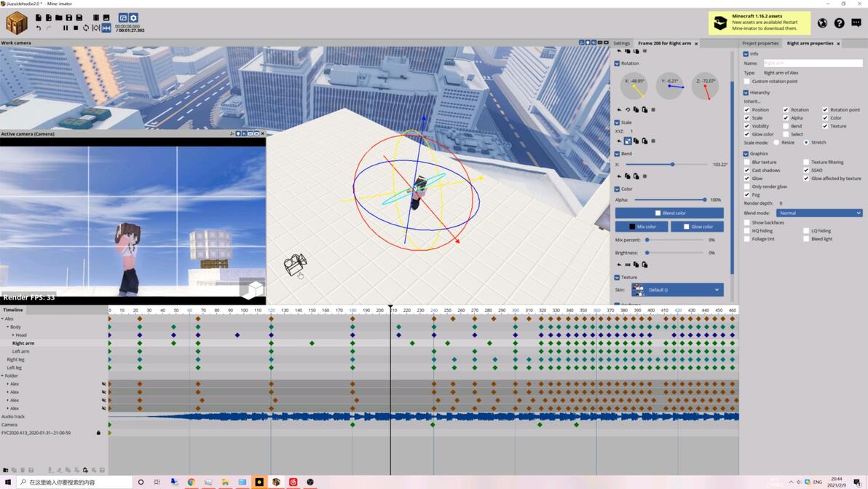Switch to the Project properties tab
868x489 pixels.
[759, 44]
